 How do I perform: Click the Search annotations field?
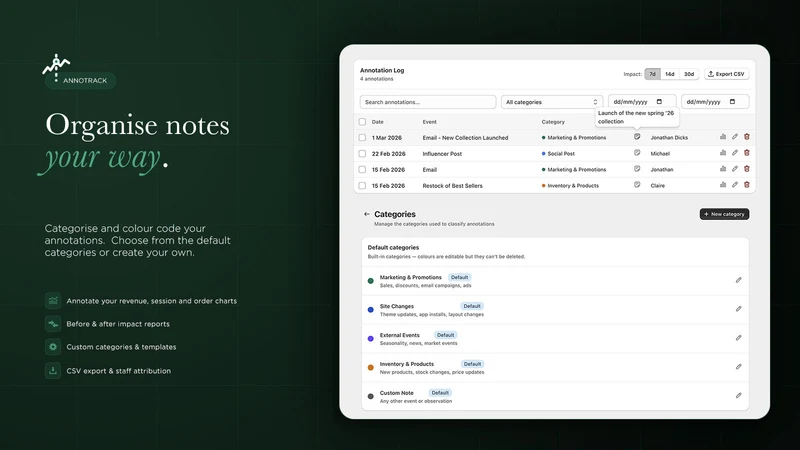click(x=428, y=102)
